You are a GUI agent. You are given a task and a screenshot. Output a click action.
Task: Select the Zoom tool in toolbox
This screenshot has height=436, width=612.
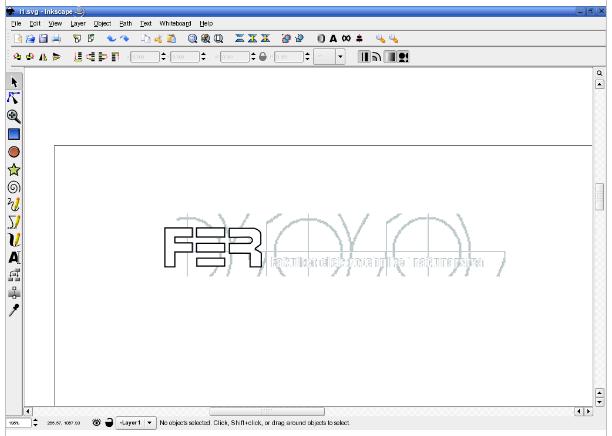coord(14,116)
